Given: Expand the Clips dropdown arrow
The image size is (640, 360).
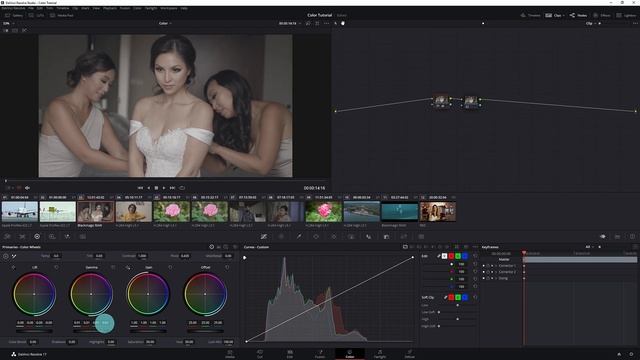Looking at the screenshot, I should [x=564, y=16].
